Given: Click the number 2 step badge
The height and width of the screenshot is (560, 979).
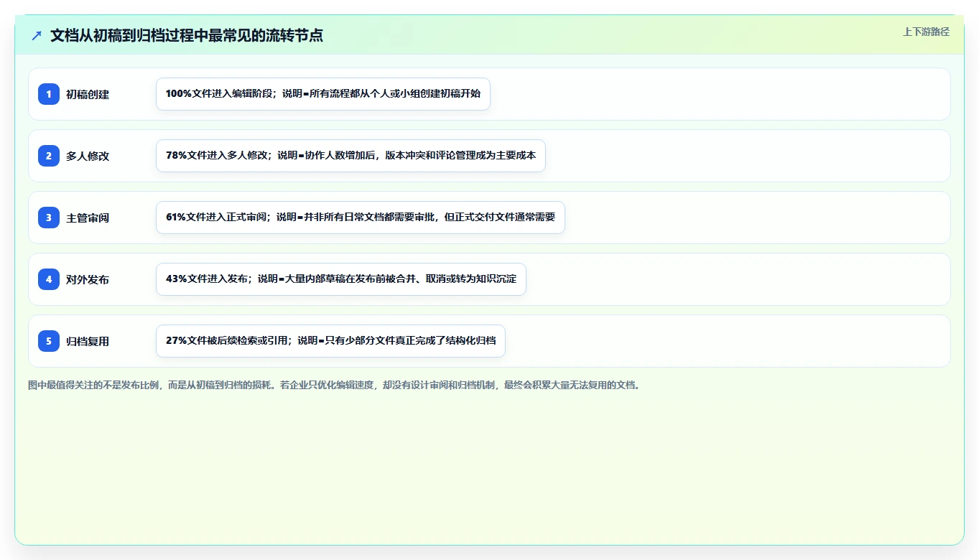Looking at the screenshot, I should click(x=49, y=156).
